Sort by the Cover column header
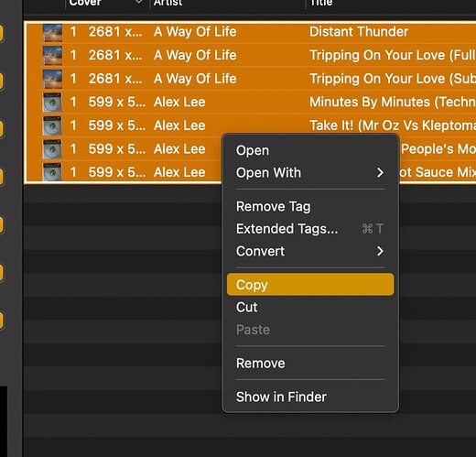Image resolution: width=476 pixels, height=457 pixels. pos(85,3)
